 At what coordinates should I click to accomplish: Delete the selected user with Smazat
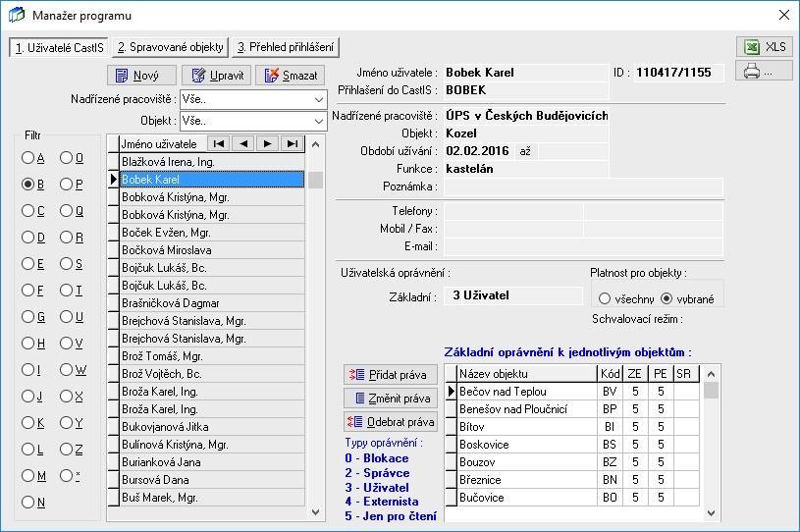tap(290, 76)
